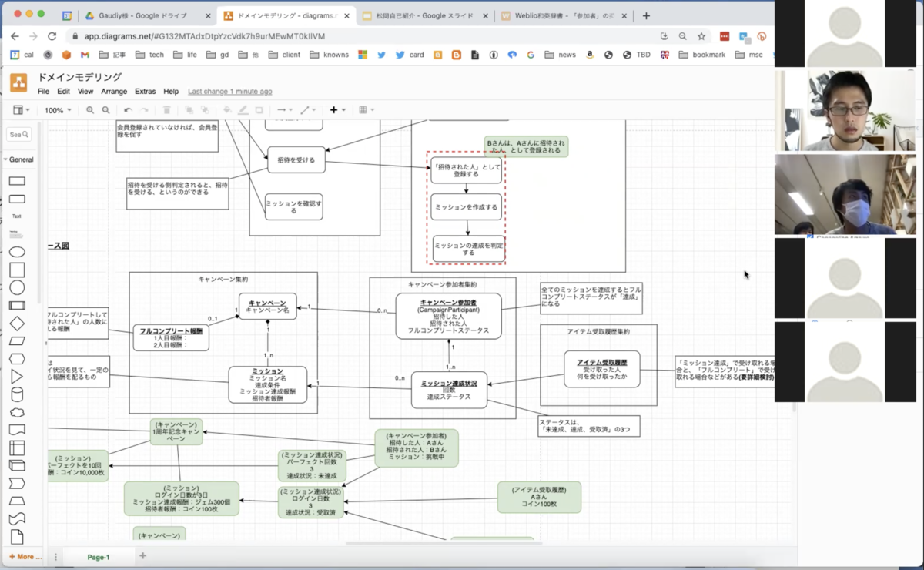The image size is (924, 570).
Task: Click the Delete icon in the toolbar
Action: (x=167, y=109)
